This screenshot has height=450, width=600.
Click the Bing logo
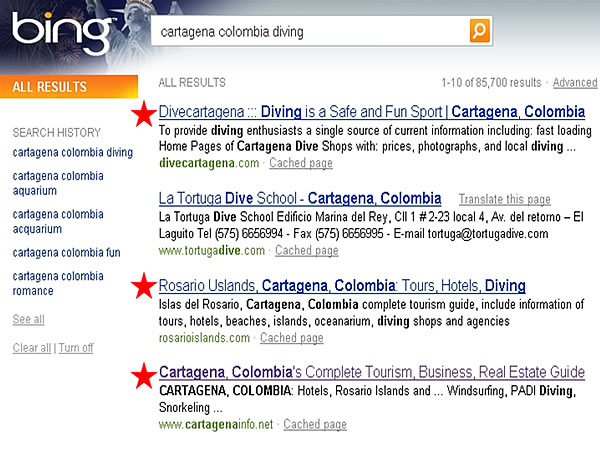60,34
